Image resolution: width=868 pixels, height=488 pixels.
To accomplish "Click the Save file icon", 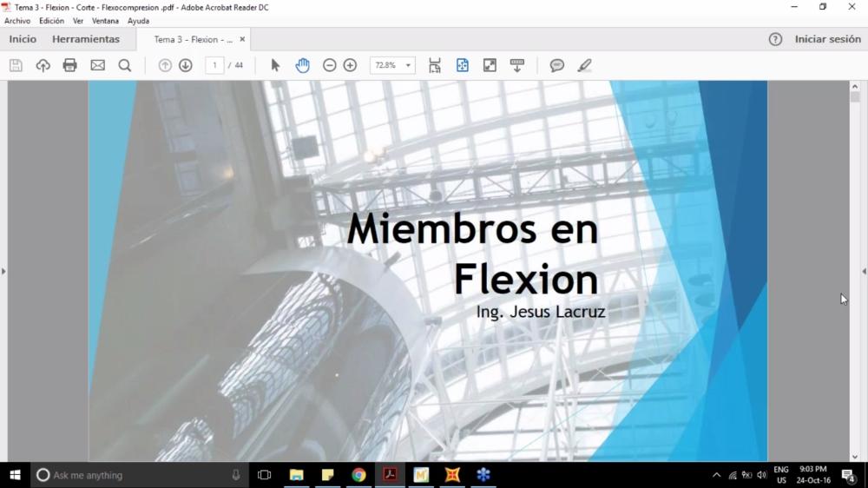I will coord(16,65).
